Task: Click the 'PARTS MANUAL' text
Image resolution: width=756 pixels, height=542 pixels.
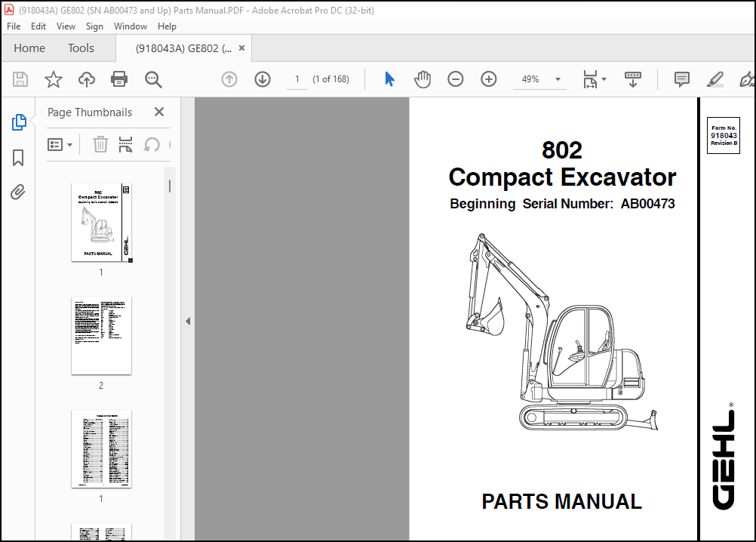Action: point(561,501)
